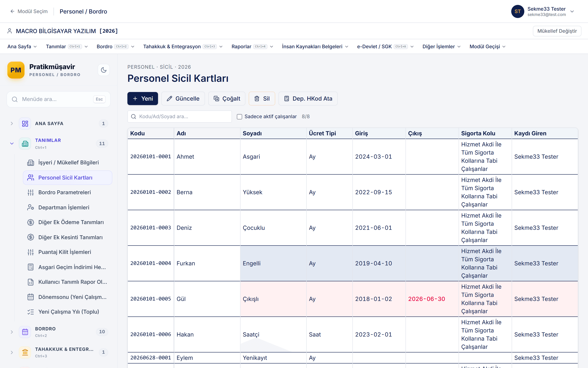Click the Personel Sicil Kartları users icon
Viewport: 588px width, 368px height.
[x=31, y=178]
